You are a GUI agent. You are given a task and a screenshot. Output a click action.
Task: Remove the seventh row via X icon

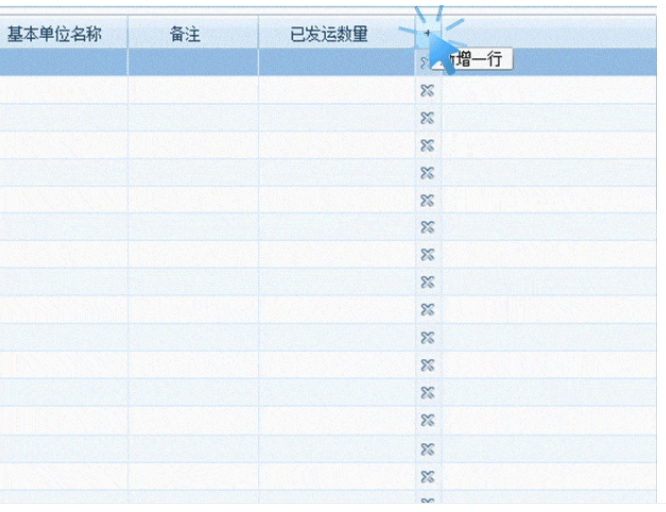point(427,227)
